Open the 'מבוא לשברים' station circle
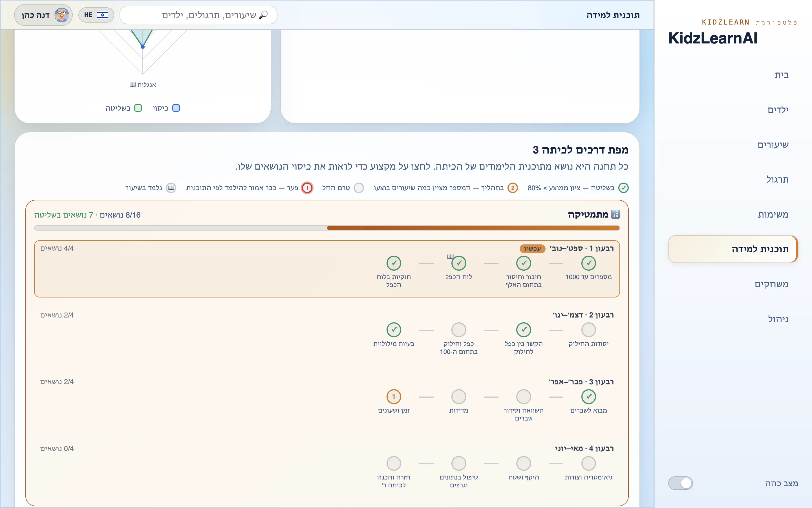The width and height of the screenshot is (812, 508). click(x=588, y=397)
